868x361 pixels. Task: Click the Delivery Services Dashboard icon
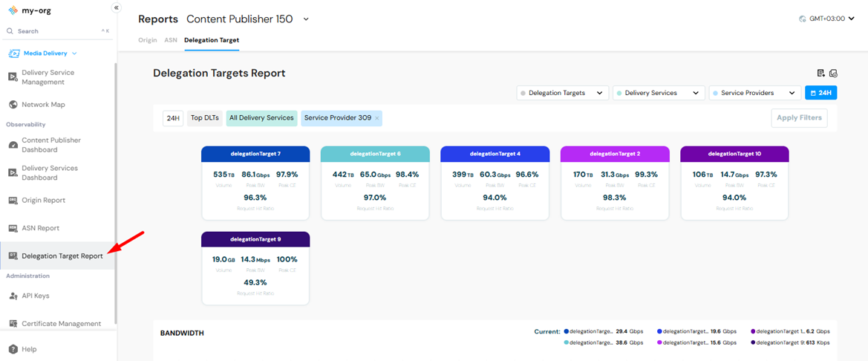pos(13,173)
